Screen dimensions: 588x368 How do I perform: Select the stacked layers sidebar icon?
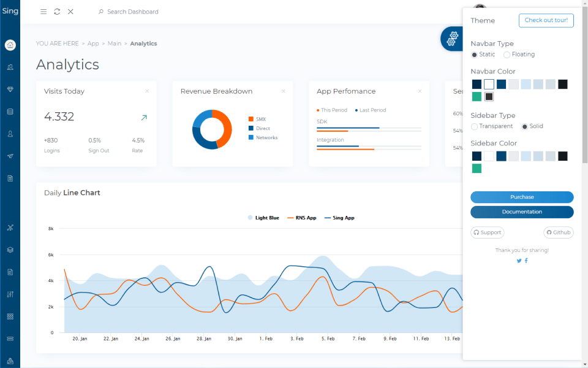pos(10,250)
